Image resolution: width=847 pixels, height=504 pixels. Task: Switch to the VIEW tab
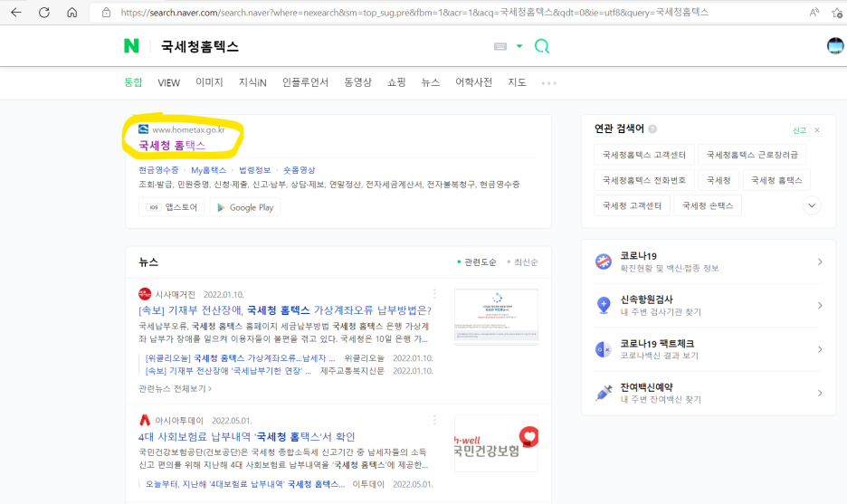[168, 82]
